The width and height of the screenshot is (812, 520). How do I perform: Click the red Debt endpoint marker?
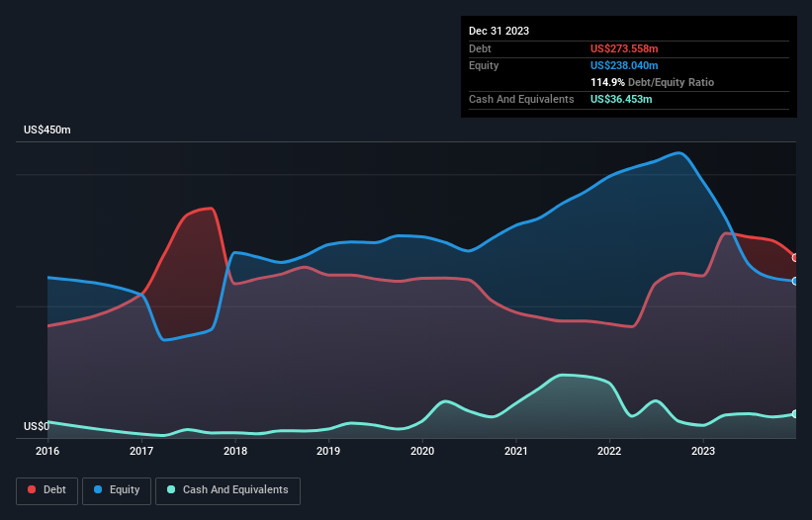795,258
